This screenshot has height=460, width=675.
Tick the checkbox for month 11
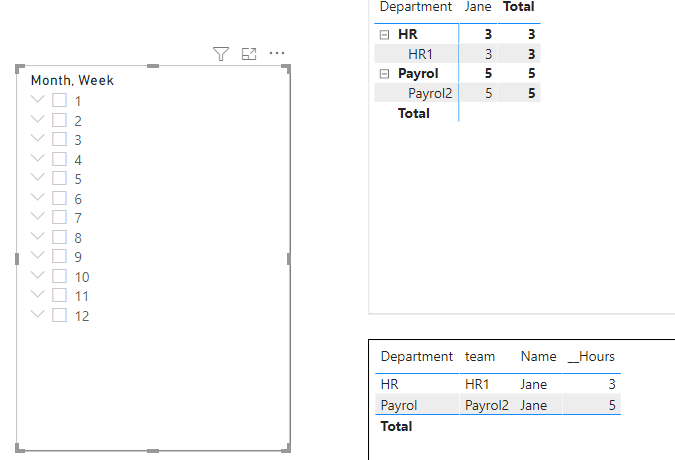[x=59, y=296]
